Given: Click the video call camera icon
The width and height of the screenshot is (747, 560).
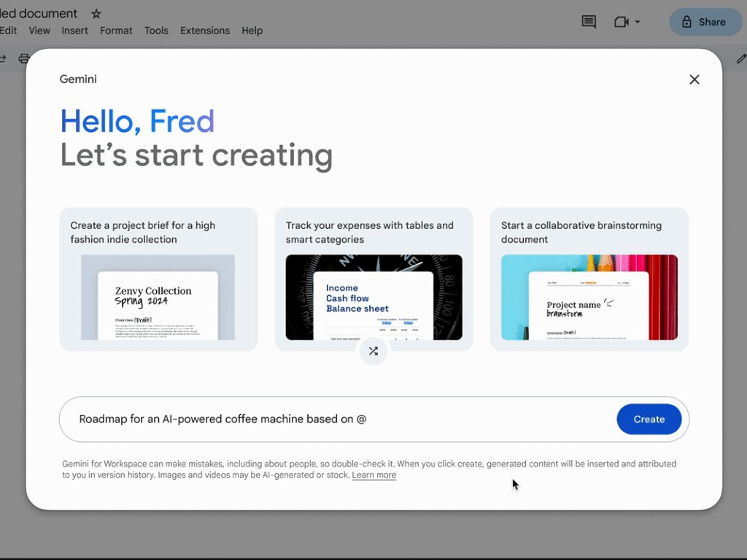Looking at the screenshot, I should pyautogui.click(x=622, y=22).
